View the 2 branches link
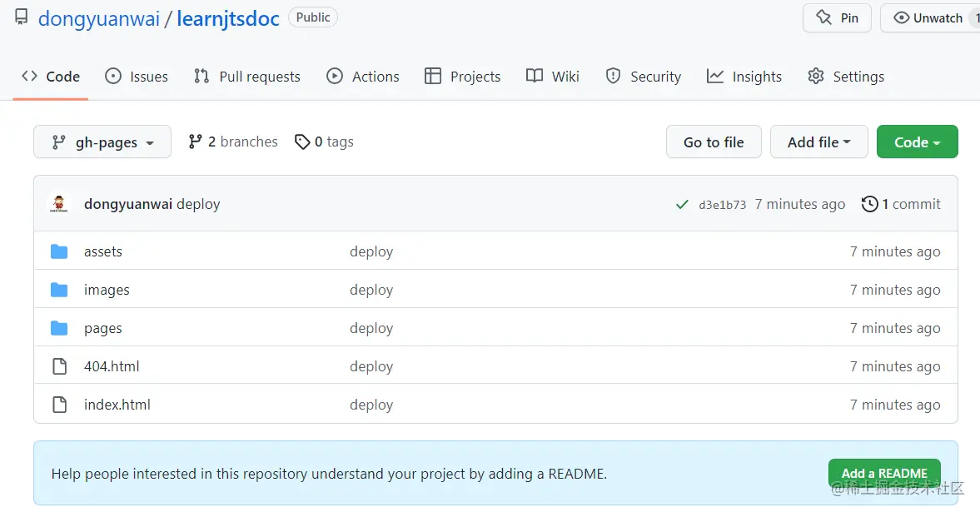The height and width of the screenshot is (512, 980). (232, 142)
